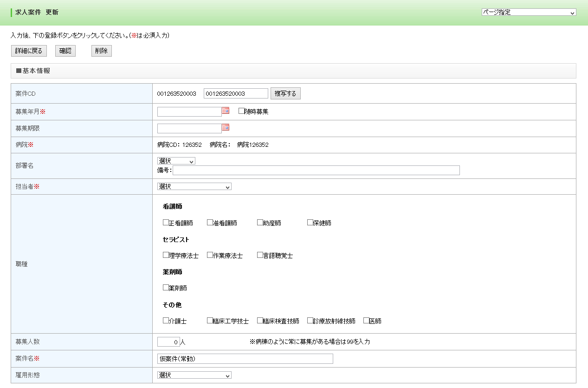The image size is (588, 388).
Task: Check the 臨床工学技士 checkbox
Action: coord(210,321)
